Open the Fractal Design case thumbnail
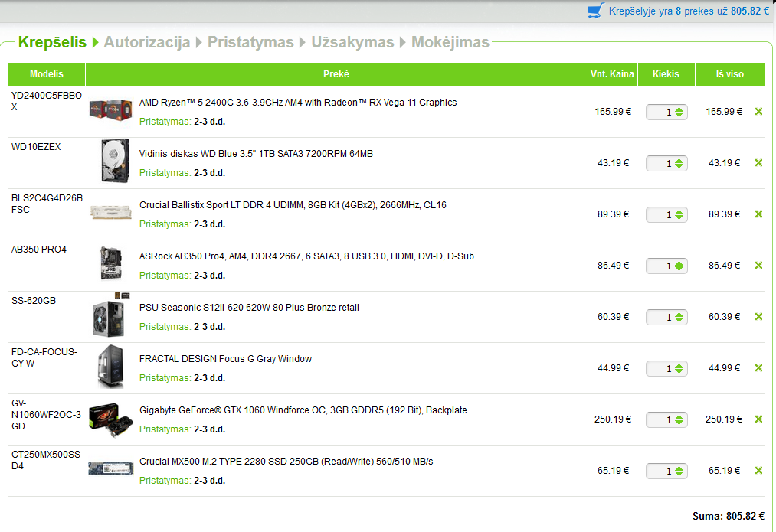 click(111, 367)
